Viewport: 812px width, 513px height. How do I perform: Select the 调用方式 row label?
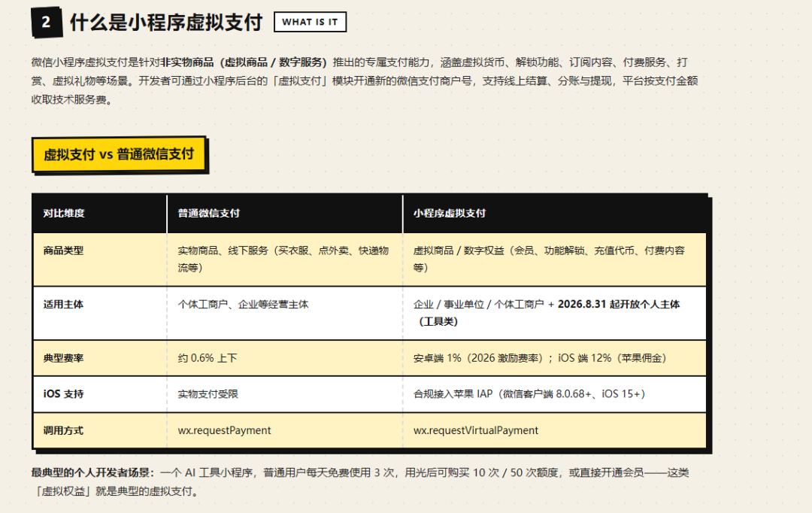[x=63, y=430]
